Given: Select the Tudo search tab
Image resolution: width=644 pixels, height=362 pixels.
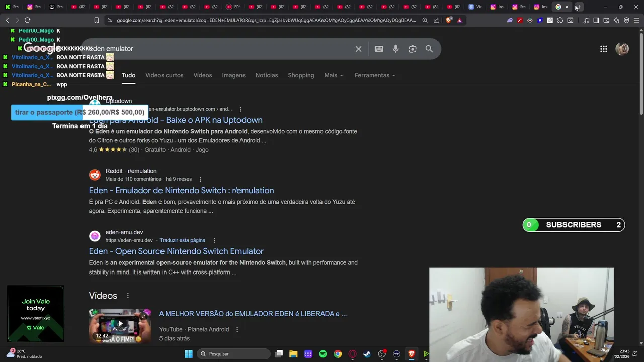Looking at the screenshot, I should coord(128,75).
